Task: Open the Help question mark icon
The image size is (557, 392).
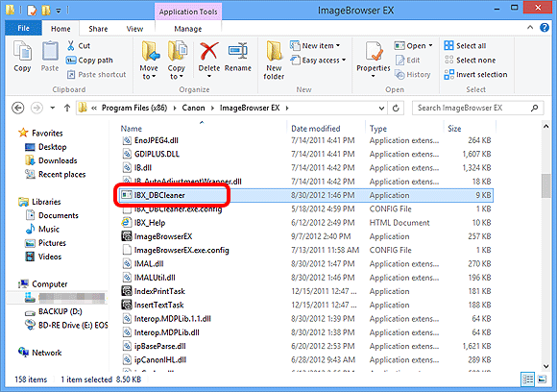Action: click(x=545, y=27)
